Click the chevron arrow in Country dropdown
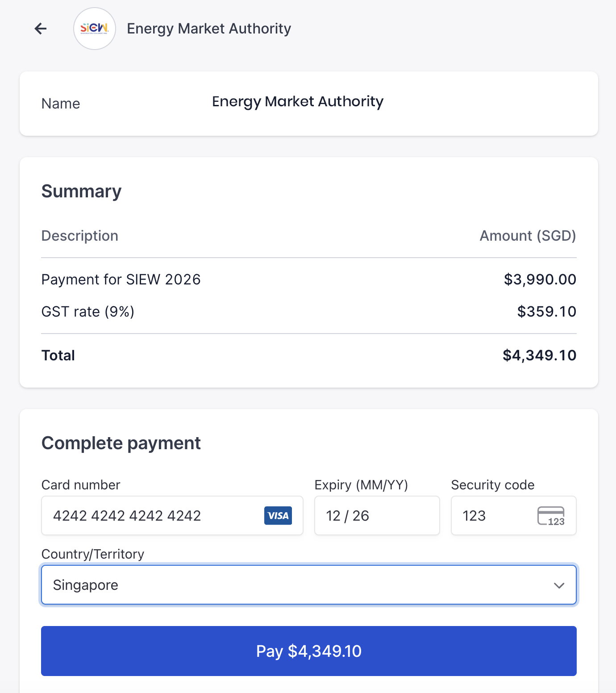 click(559, 585)
